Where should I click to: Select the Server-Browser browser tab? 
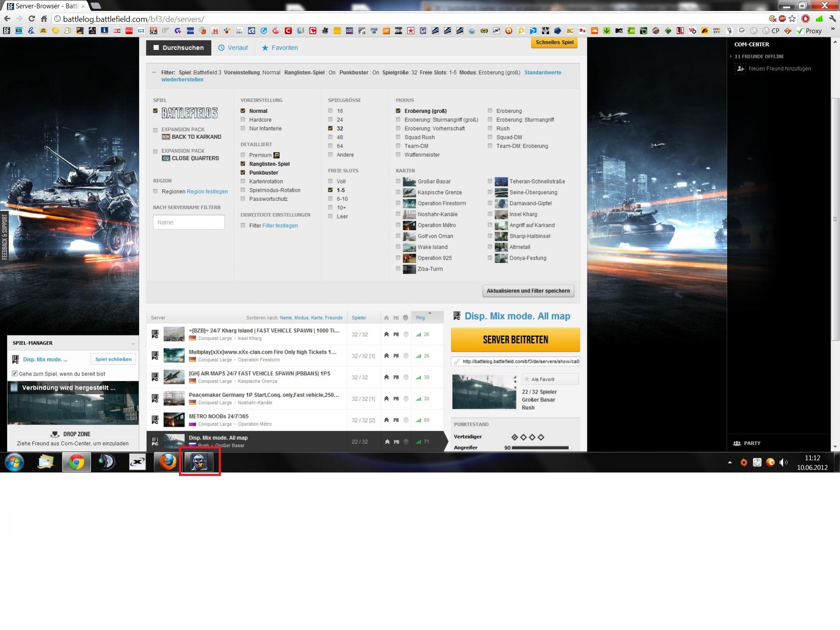click(46, 6)
